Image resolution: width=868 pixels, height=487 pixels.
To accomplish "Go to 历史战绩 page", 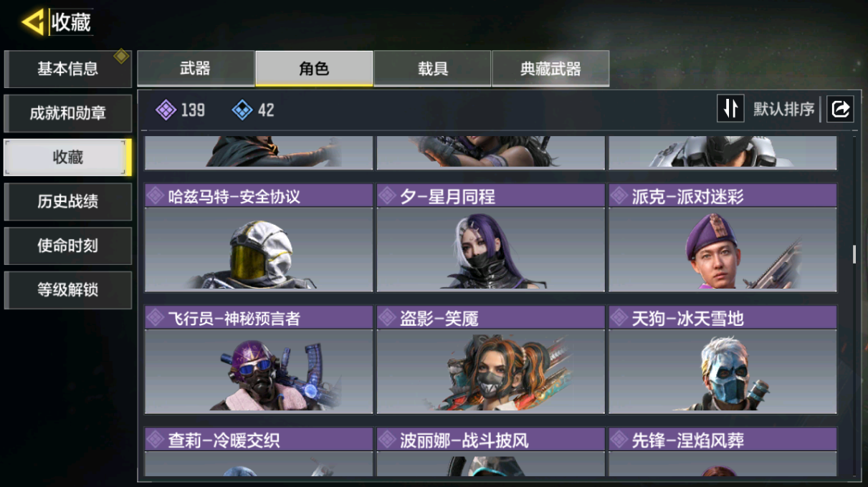I will click(67, 202).
